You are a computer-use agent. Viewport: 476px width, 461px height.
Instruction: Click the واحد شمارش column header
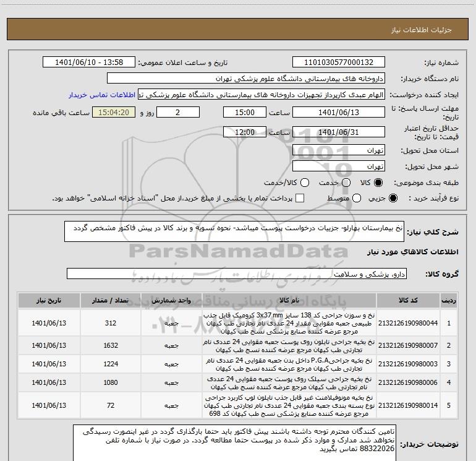tap(171, 301)
